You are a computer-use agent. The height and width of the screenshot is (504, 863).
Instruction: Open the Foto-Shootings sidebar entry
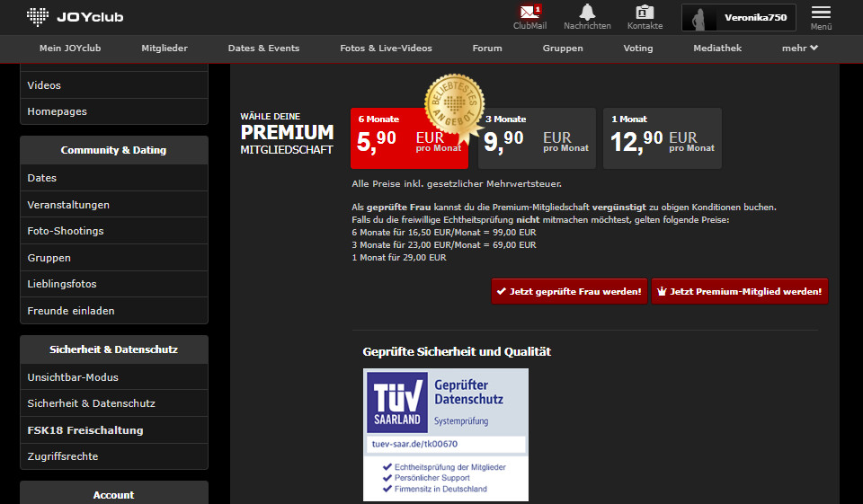click(x=66, y=231)
